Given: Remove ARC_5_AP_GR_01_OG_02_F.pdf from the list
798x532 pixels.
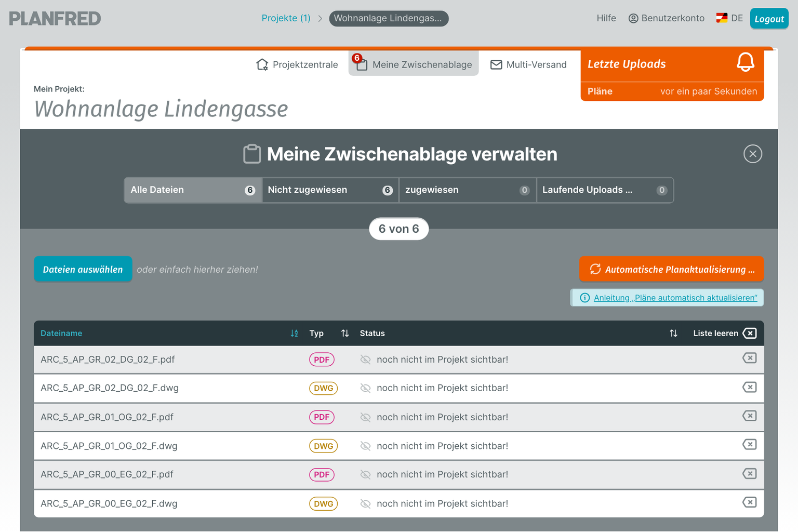Looking at the screenshot, I should click(x=750, y=416).
